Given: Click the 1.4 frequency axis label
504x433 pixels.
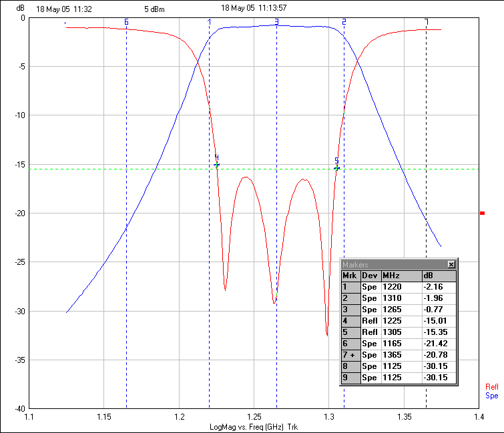Looking at the screenshot, I should click(479, 417).
